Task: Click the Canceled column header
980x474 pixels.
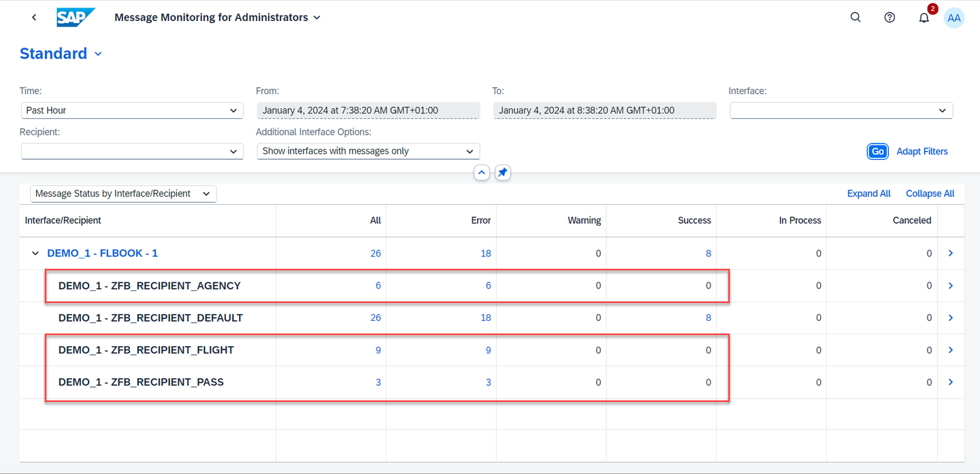Action: [882, 220]
